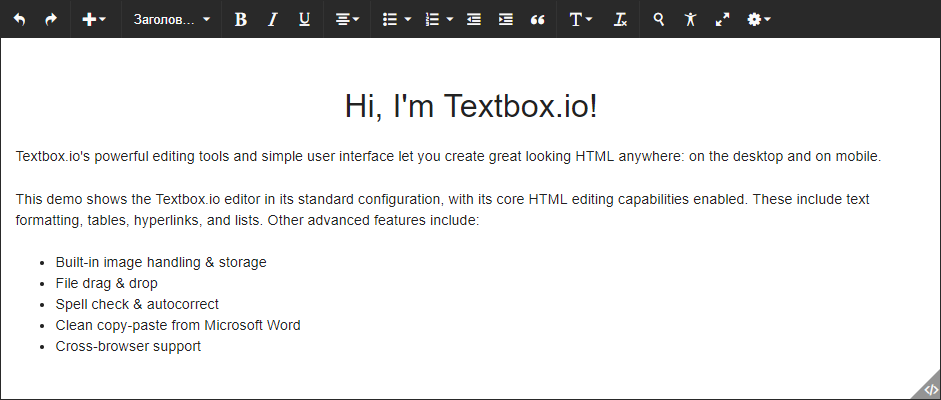Toggle bold formatting
Viewport: 941px width, 400px height.
(240, 19)
